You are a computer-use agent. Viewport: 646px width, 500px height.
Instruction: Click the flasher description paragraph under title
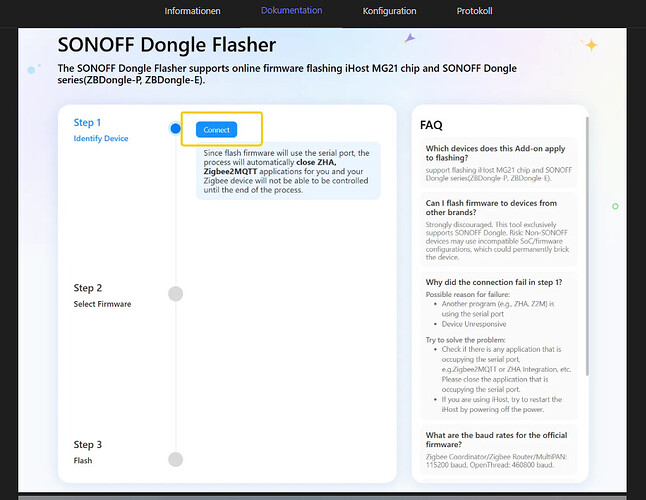pos(287,74)
